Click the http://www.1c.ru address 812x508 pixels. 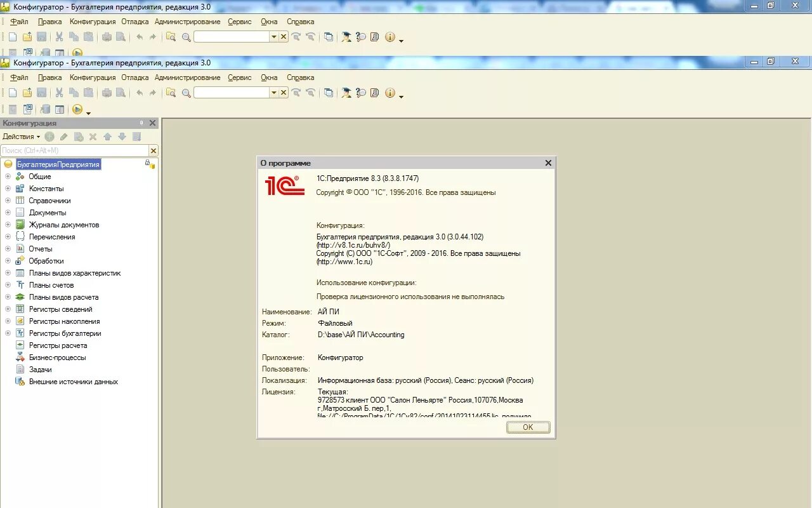click(x=344, y=262)
